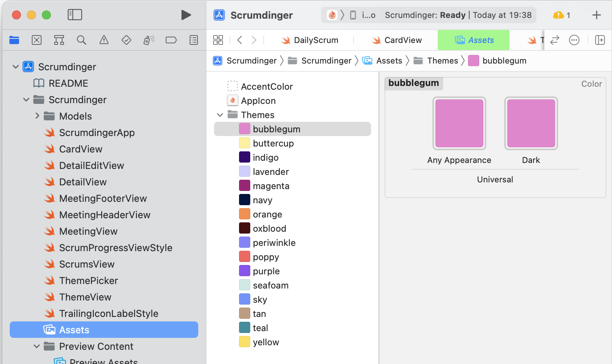The height and width of the screenshot is (364, 612).
Task: Select the periwinkle color asset
Action: pyautogui.click(x=274, y=243)
